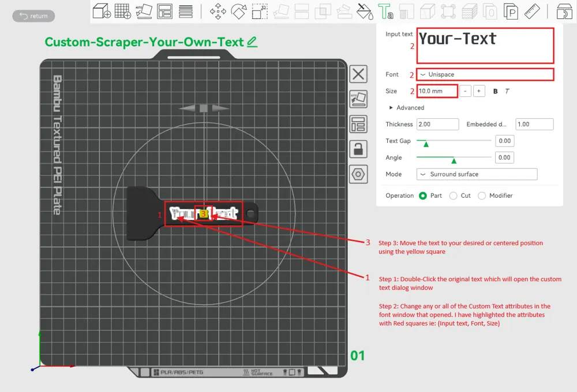Click the greyed square-with-corner-handles icon
This screenshot has width=577, height=392.
pos(448,11)
